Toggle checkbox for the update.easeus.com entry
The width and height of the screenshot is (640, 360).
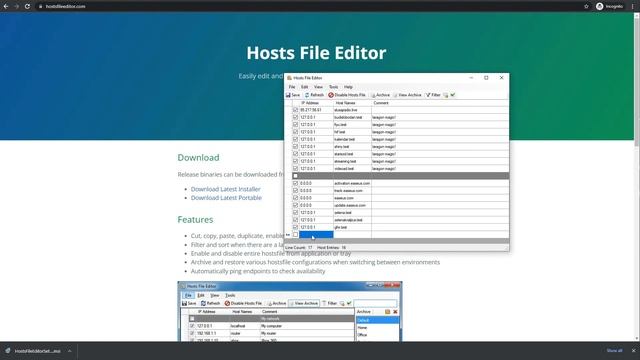(x=296, y=205)
